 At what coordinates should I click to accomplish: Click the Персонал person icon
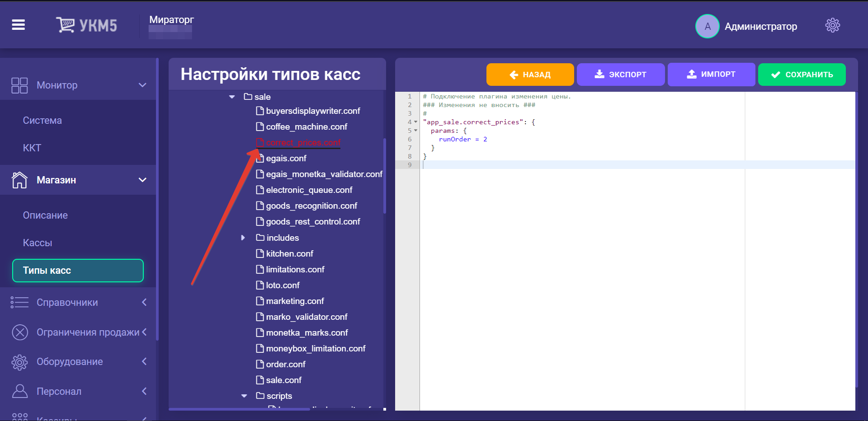[19, 391]
